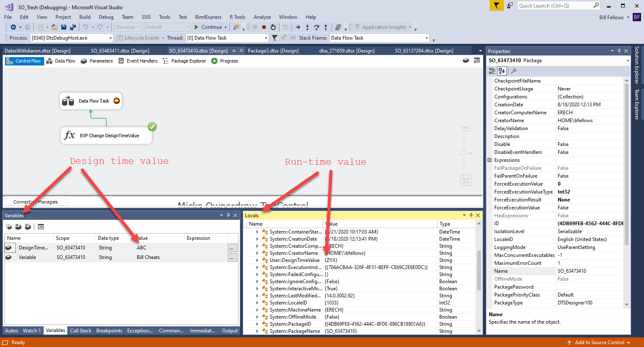Click the Show Next Statement arrow icon
Image resolution: width=644 pixels, height=347 pixels.
pyautogui.click(x=298, y=27)
